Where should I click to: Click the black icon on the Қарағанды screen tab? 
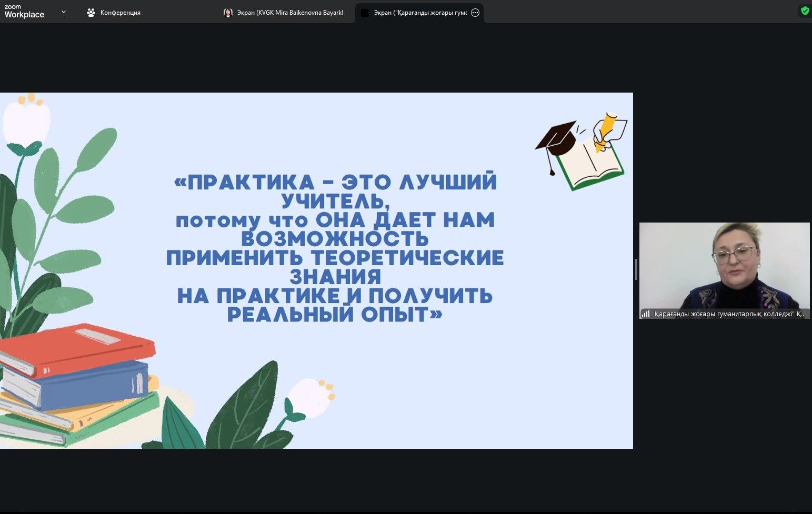coord(365,13)
